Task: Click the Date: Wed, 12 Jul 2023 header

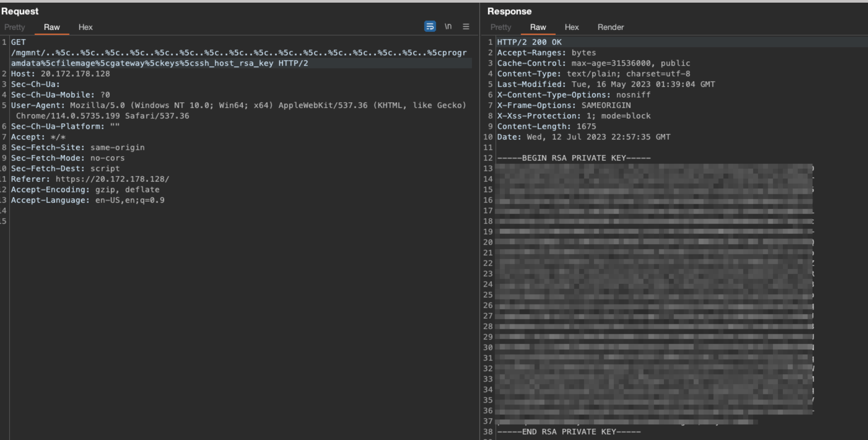Action: (x=584, y=137)
